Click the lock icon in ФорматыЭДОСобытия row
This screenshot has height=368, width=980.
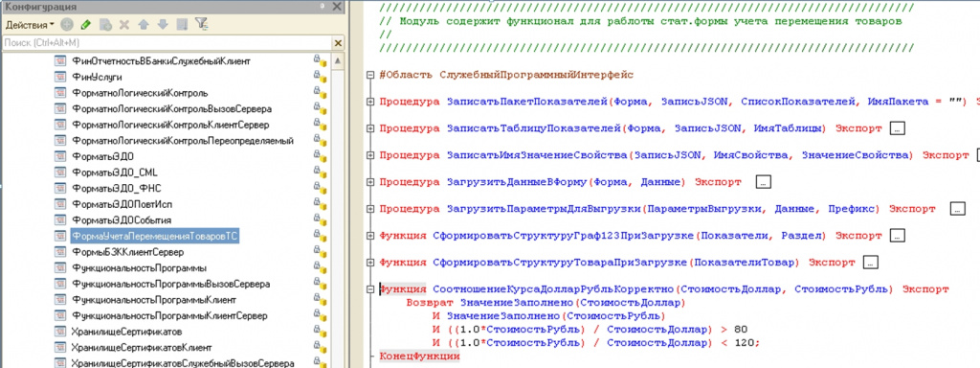point(320,220)
